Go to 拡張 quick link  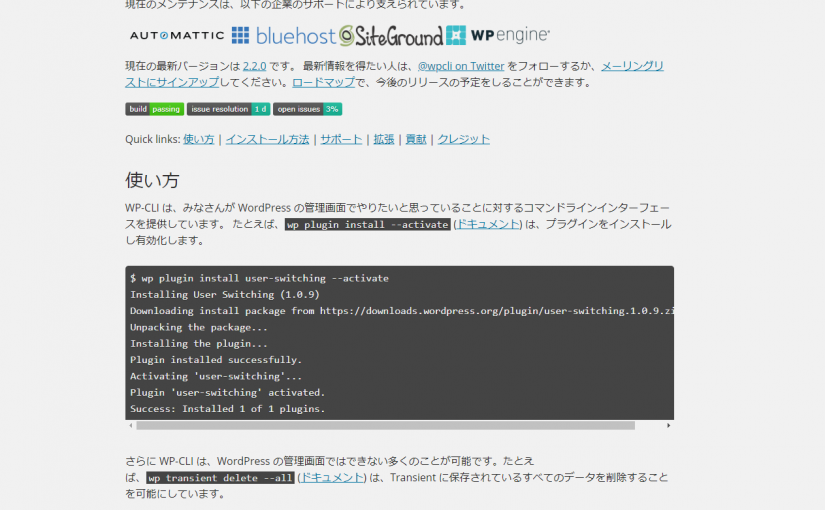(x=384, y=139)
